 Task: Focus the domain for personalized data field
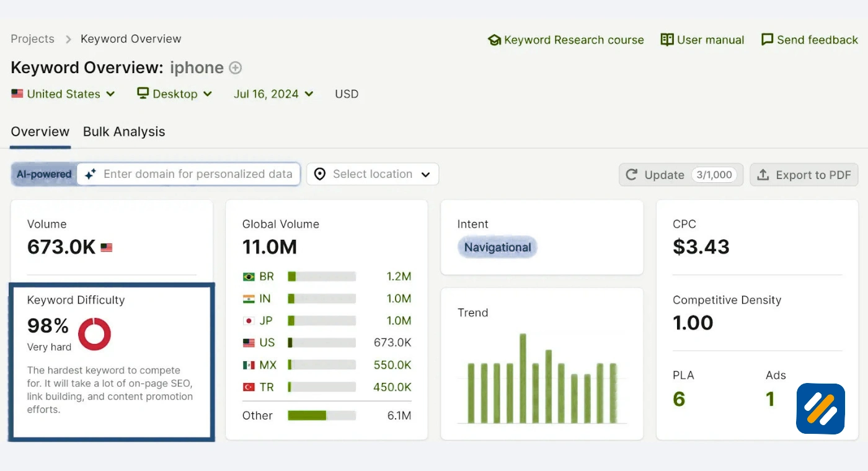tap(189, 174)
